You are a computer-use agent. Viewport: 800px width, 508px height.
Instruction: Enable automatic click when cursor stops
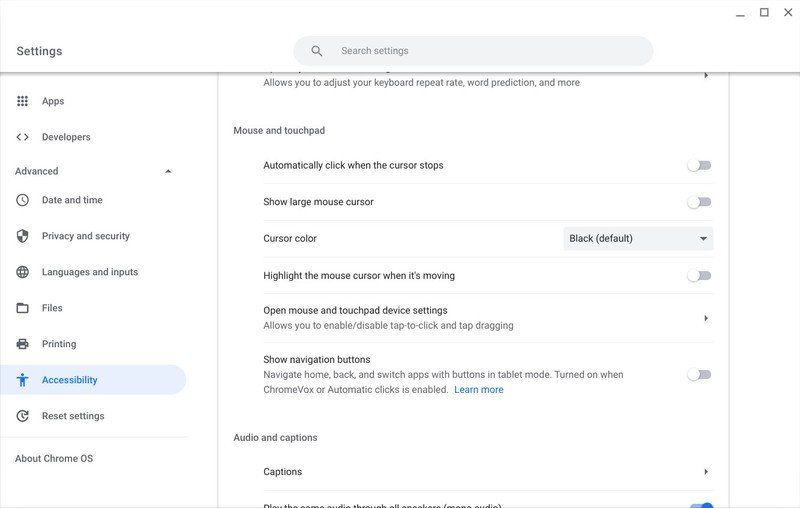pyautogui.click(x=699, y=166)
